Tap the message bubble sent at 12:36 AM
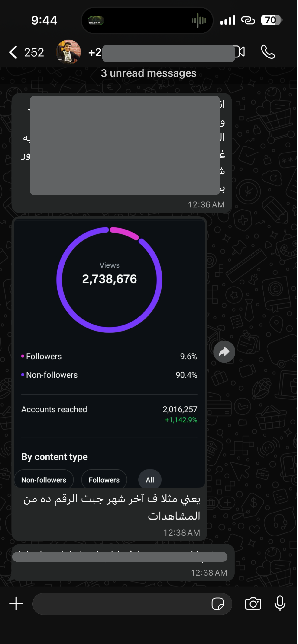 click(x=122, y=153)
